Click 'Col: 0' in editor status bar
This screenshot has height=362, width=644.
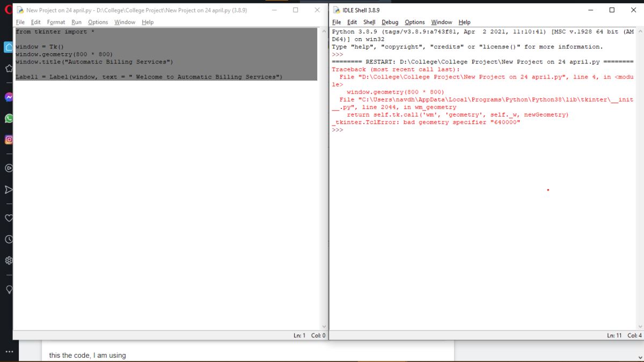click(x=318, y=336)
